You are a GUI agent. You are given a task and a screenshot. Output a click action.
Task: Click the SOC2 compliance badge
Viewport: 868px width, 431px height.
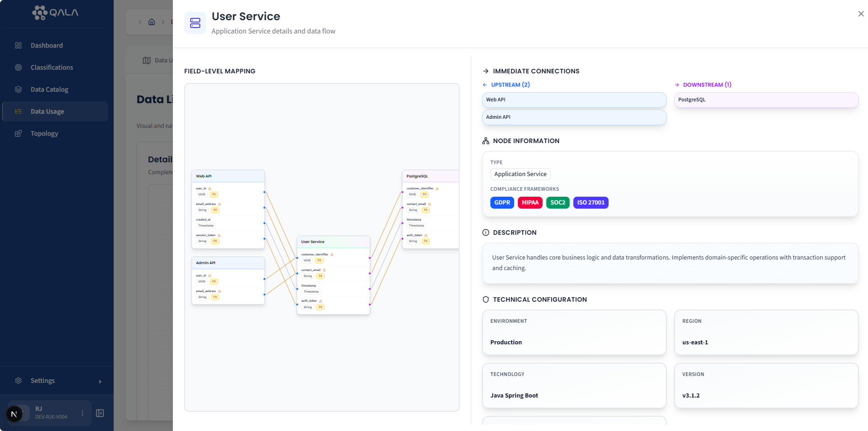click(x=558, y=202)
